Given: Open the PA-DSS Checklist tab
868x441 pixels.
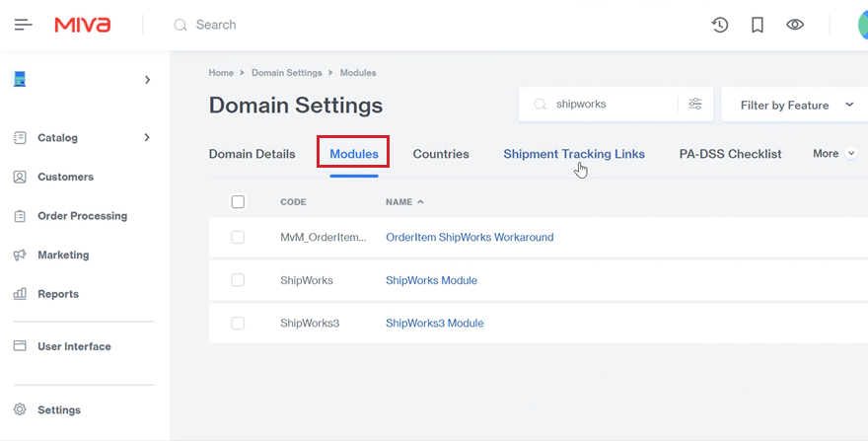Looking at the screenshot, I should pyautogui.click(x=730, y=154).
